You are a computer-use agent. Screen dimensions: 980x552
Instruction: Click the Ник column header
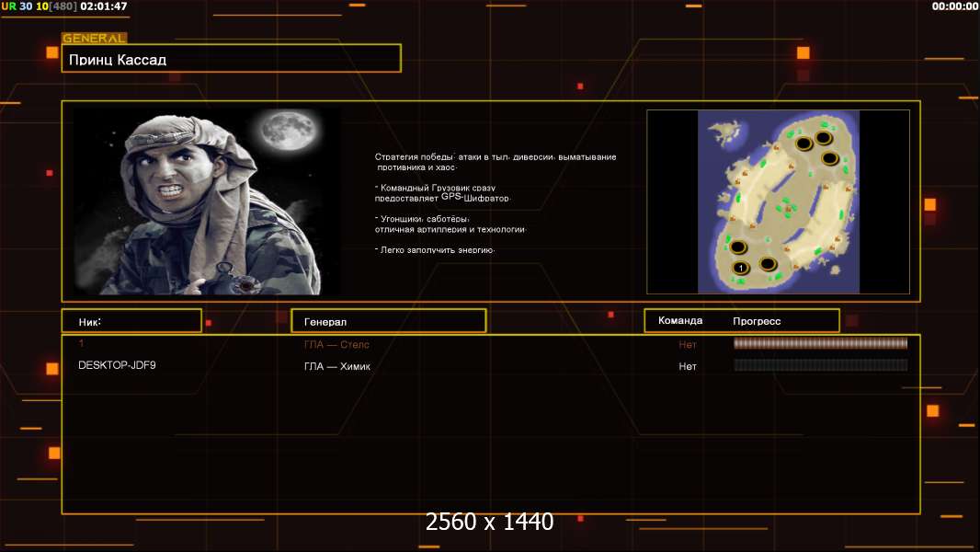(131, 321)
